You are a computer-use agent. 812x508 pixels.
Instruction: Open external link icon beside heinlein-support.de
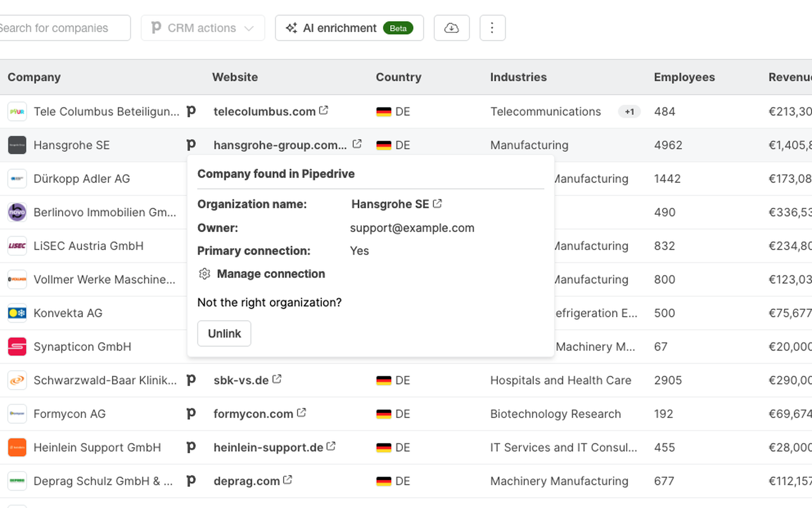(331, 446)
